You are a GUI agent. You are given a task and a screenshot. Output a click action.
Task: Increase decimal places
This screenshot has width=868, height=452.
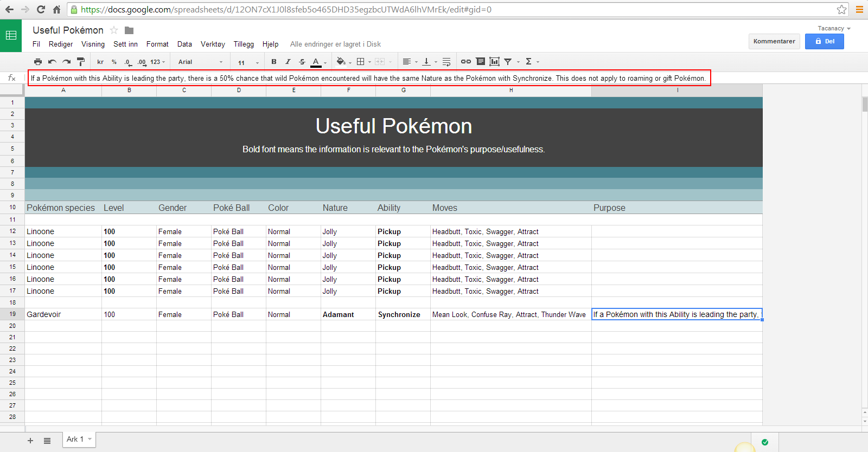pyautogui.click(x=142, y=62)
